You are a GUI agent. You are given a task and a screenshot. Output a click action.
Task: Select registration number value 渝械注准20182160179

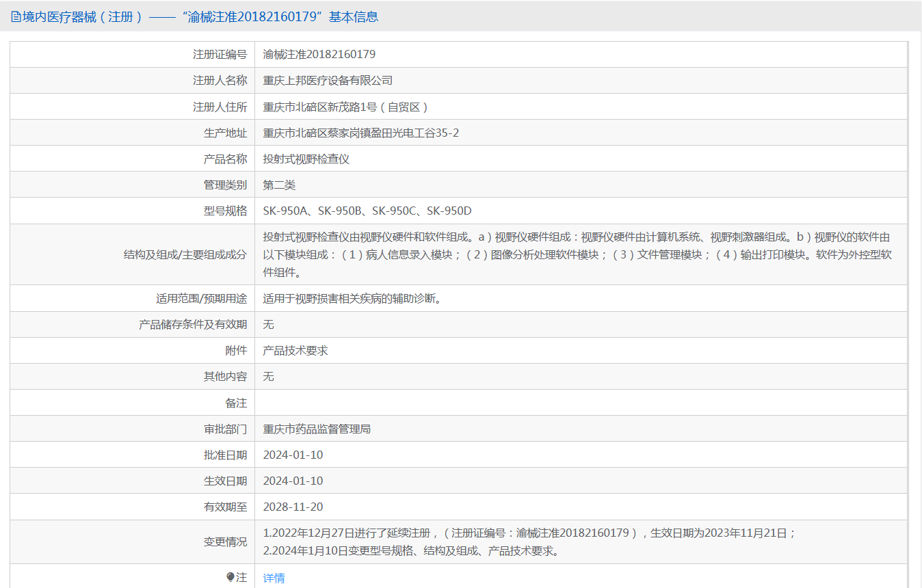[319, 55]
